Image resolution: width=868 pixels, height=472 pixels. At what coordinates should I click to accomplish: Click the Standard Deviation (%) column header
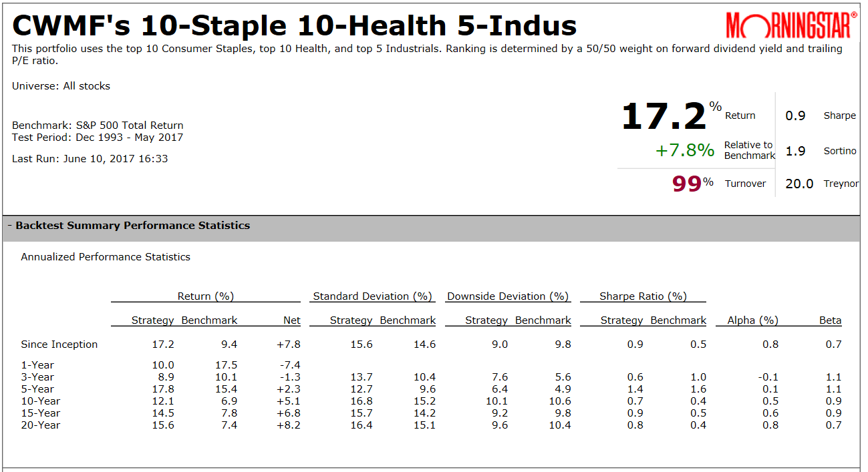click(x=373, y=296)
